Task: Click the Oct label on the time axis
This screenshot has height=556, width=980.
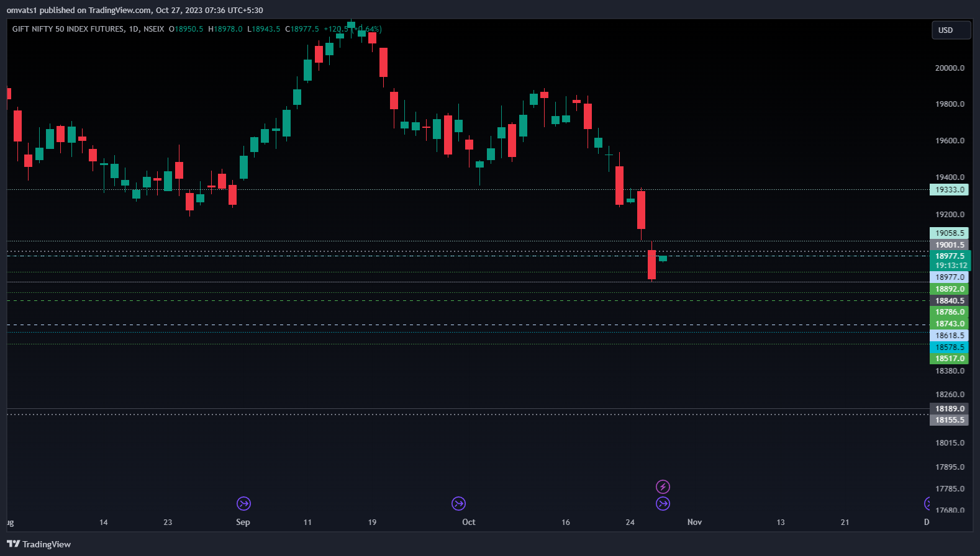Action: coord(469,522)
